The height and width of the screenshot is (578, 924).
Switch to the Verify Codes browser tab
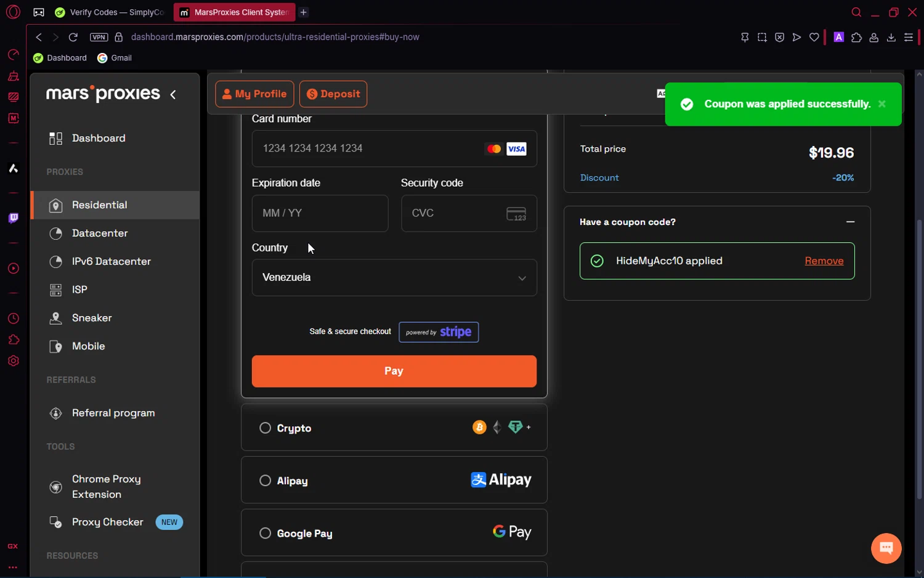tap(110, 12)
